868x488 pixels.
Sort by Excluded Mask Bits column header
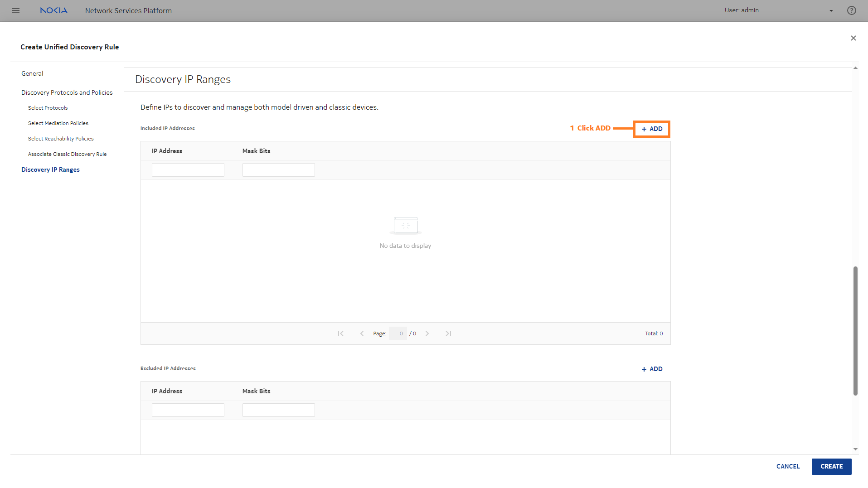point(256,391)
